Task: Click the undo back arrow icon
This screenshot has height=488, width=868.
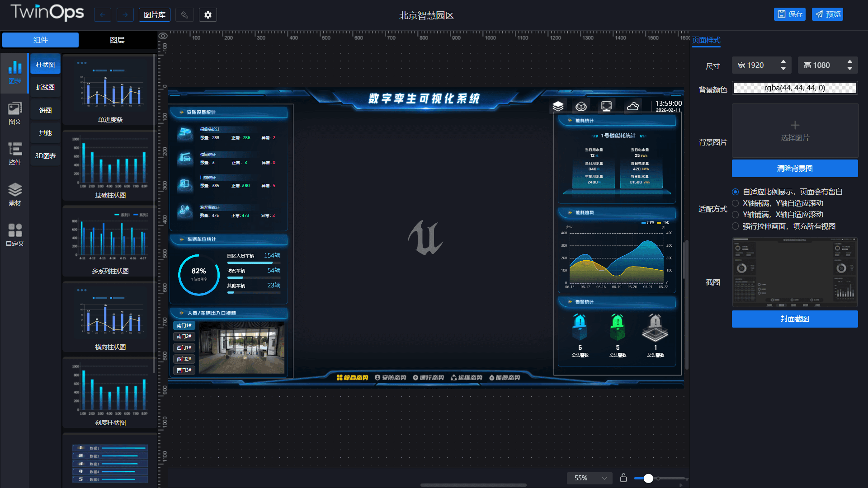Action: [x=103, y=15]
